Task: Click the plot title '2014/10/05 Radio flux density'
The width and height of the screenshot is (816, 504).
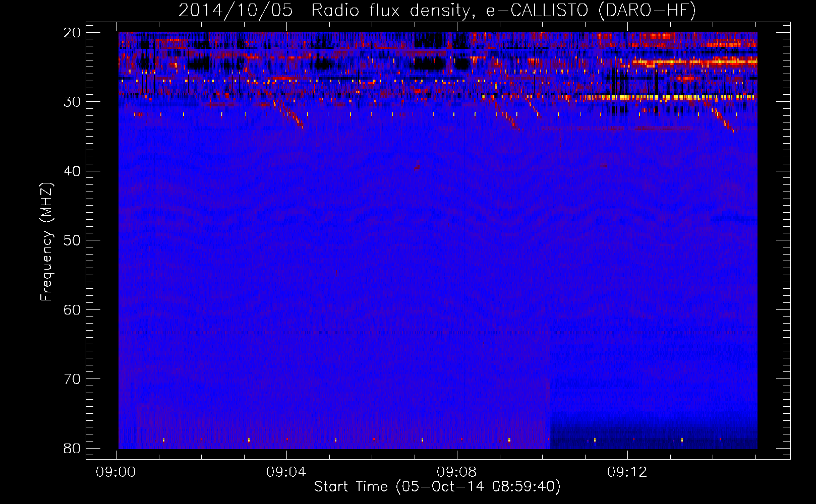Action: point(437,11)
